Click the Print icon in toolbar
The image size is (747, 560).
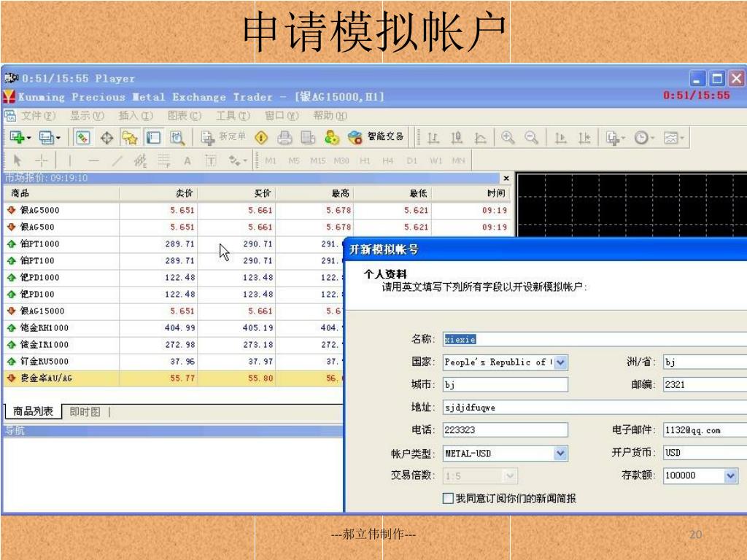tap(285, 138)
